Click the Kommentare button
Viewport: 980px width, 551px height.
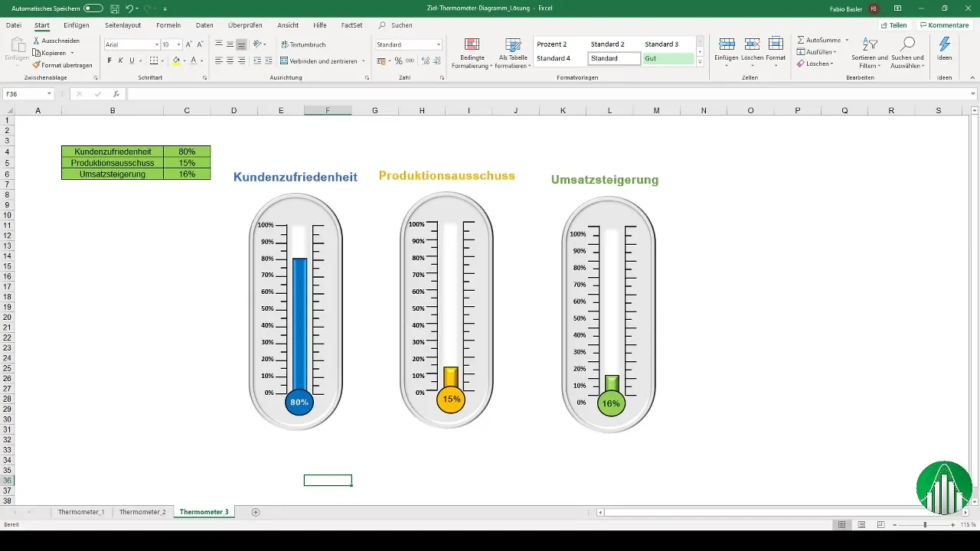pyautogui.click(x=944, y=24)
